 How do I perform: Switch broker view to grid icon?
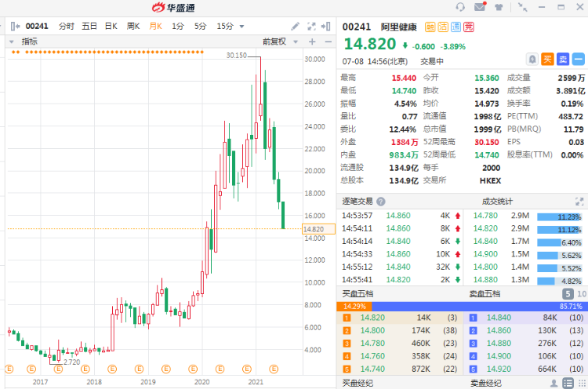point(583,384)
